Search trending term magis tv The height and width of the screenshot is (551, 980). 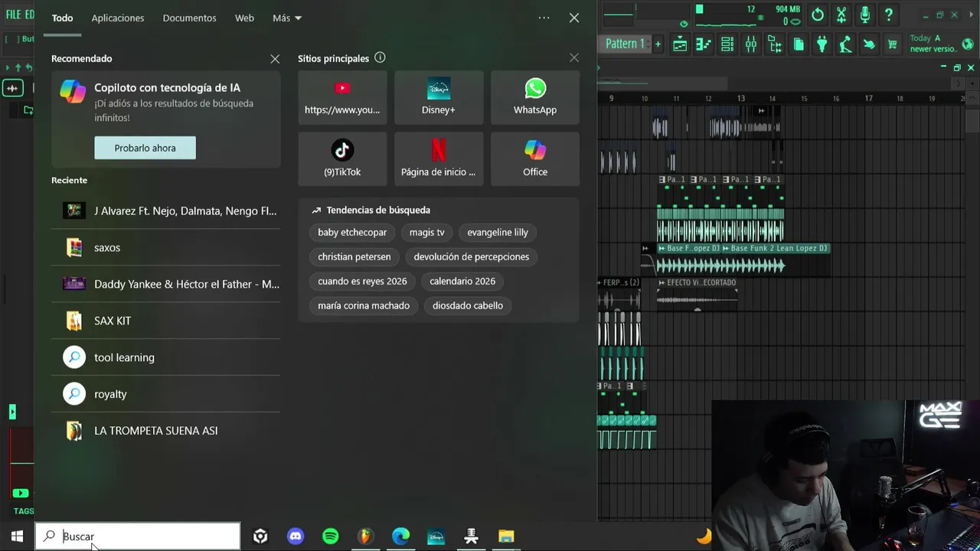coord(426,232)
